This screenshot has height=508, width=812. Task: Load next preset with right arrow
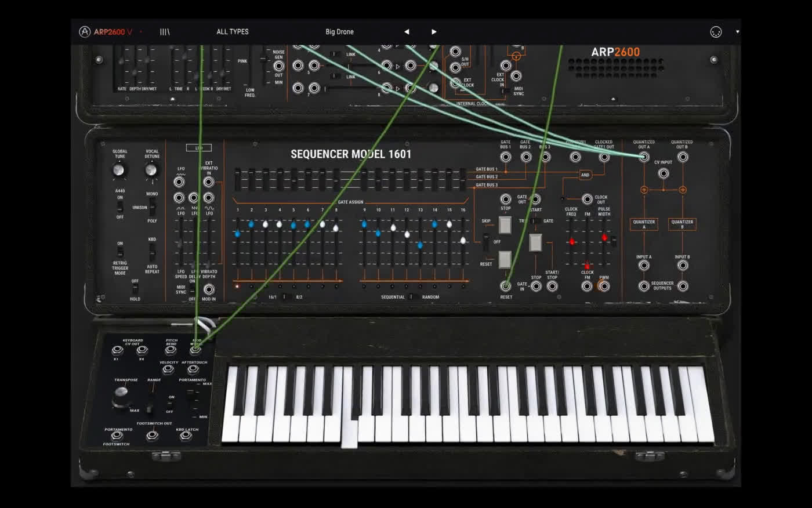point(434,31)
